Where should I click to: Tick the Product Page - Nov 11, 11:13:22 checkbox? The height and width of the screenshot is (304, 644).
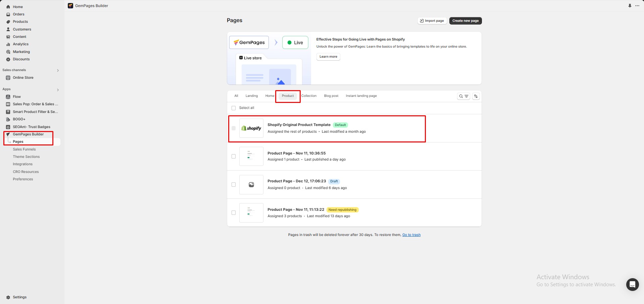(233, 212)
